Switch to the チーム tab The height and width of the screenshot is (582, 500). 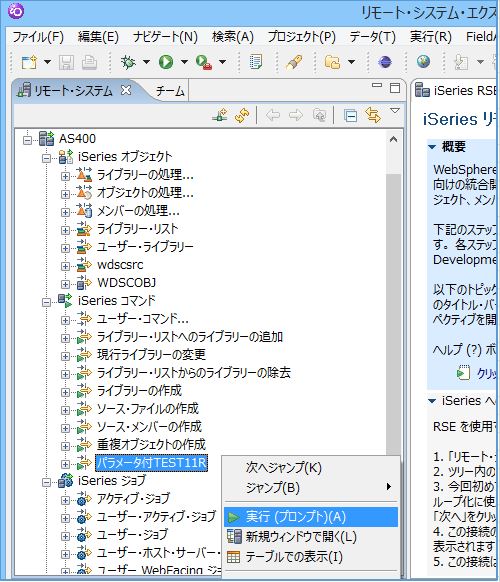coord(170,91)
